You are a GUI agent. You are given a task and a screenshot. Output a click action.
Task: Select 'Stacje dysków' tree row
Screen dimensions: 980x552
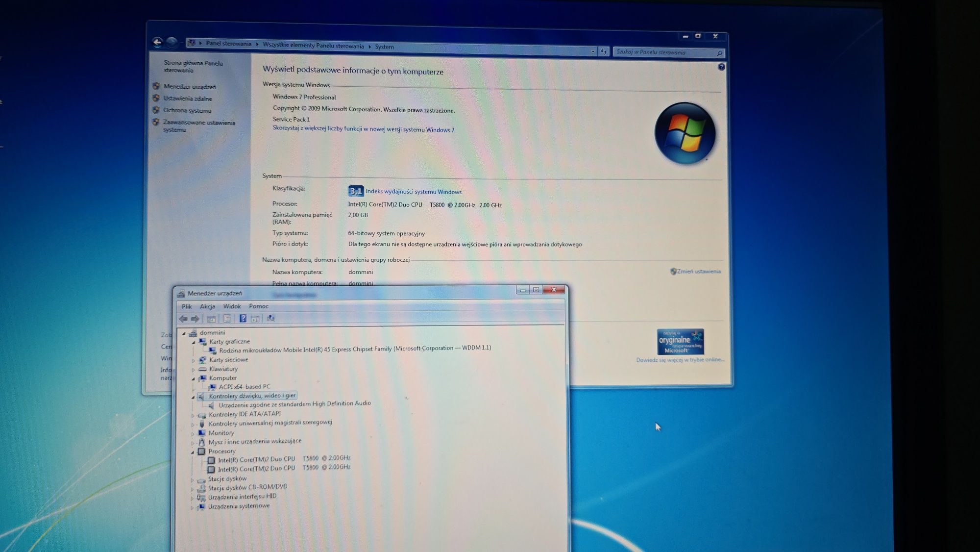coord(227,479)
